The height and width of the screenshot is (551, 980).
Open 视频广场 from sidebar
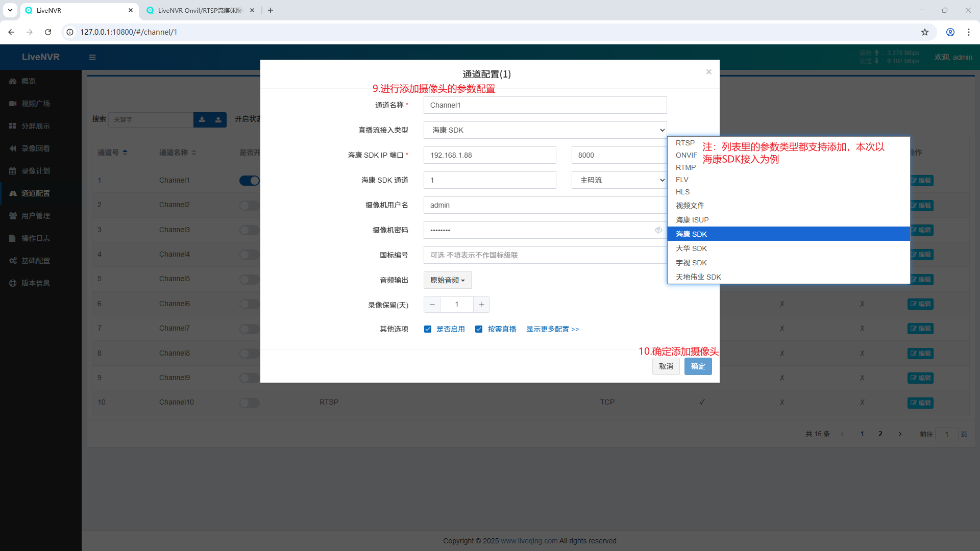[35, 104]
